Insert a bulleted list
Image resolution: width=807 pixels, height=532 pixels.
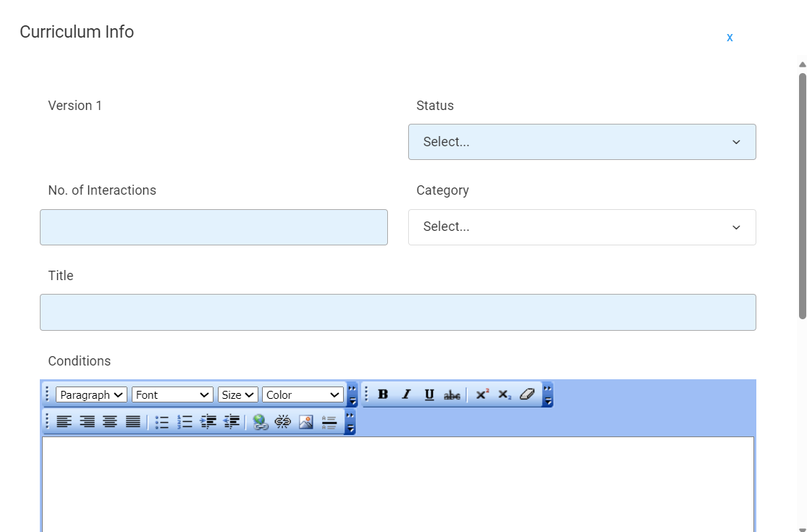coord(161,422)
